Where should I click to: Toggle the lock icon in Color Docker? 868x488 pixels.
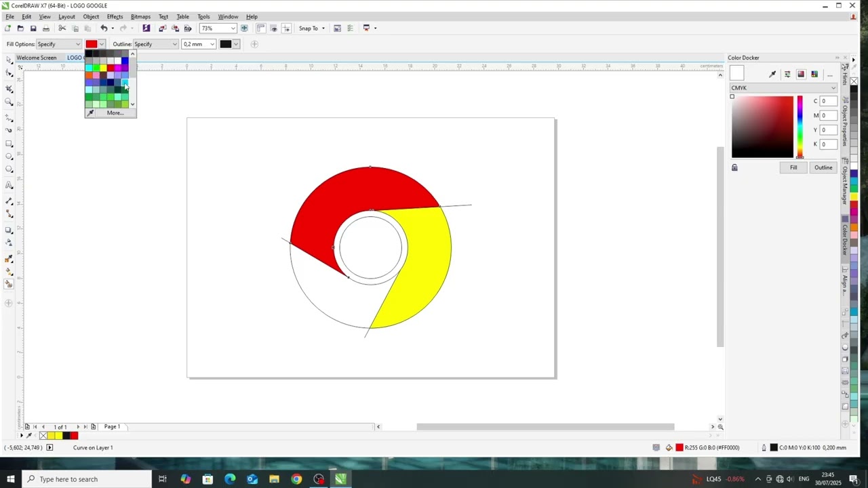[x=734, y=167]
